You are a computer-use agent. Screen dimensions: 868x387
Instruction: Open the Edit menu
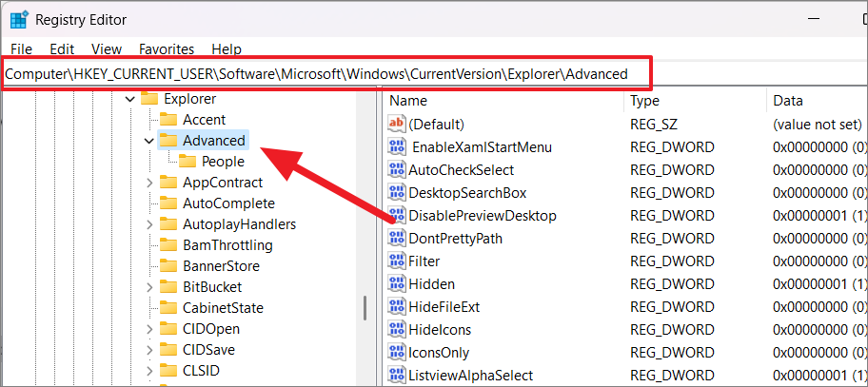(x=62, y=49)
